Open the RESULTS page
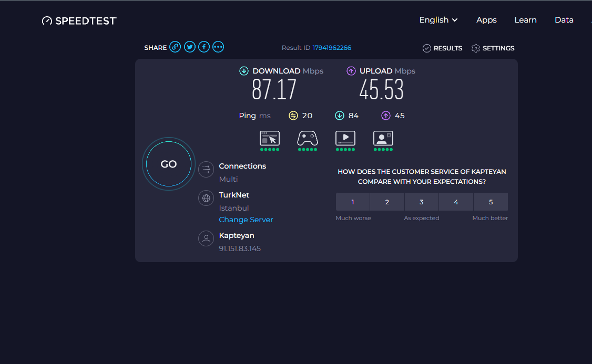 click(x=443, y=48)
